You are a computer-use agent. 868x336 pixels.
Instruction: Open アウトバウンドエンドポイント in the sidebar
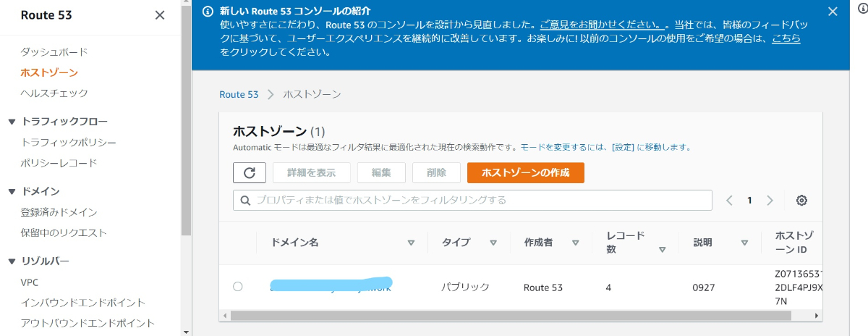pyautogui.click(x=88, y=323)
